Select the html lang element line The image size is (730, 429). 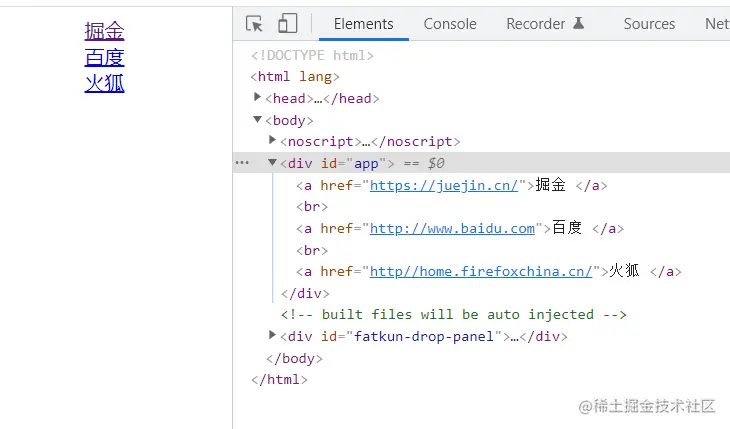pos(298,76)
